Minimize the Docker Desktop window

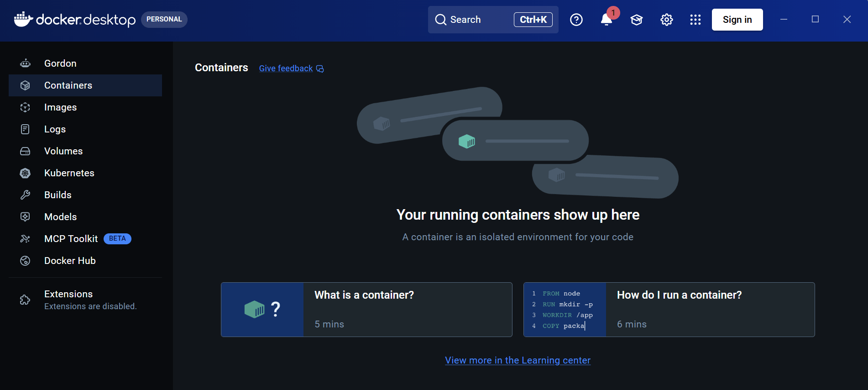[784, 20]
